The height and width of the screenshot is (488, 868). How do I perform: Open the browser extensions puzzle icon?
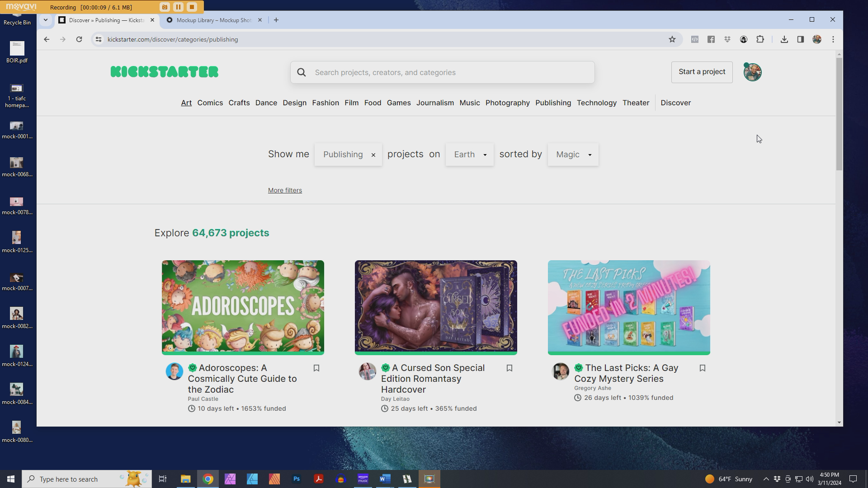click(x=760, y=39)
